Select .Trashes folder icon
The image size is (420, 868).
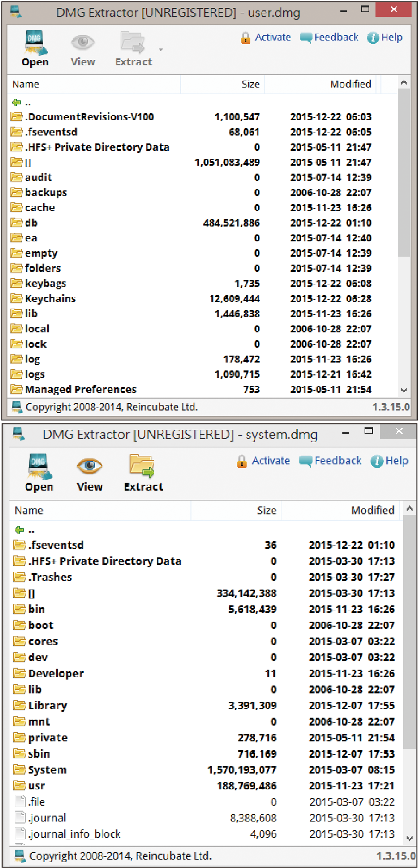(x=20, y=577)
